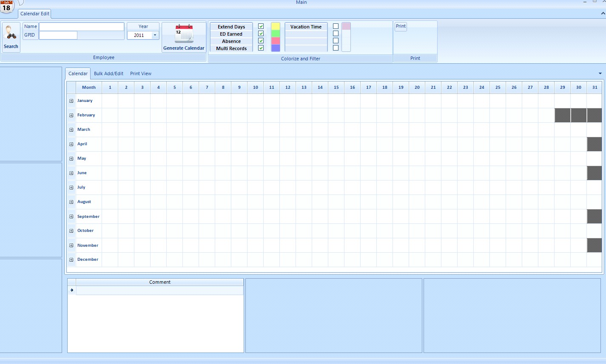The height and width of the screenshot is (364, 606).
Task: Click the "Month" column header
Action: click(89, 87)
